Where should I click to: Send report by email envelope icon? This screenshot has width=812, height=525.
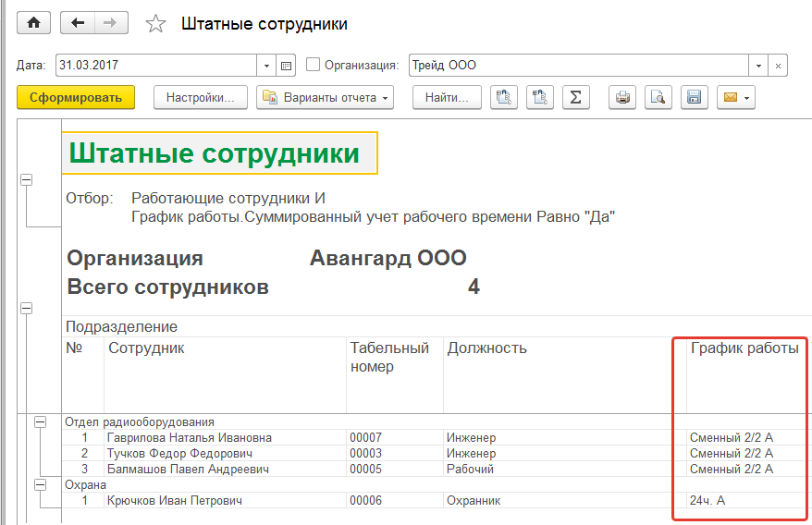pyautogui.click(x=735, y=97)
